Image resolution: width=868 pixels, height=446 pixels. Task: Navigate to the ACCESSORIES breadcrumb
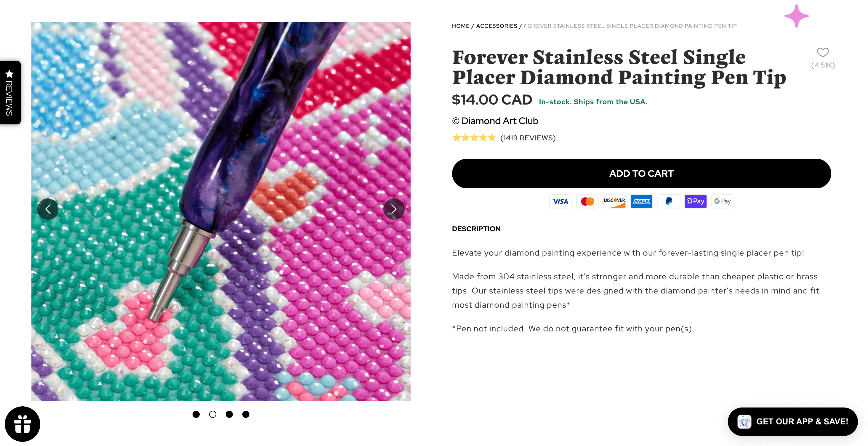[496, 25]
